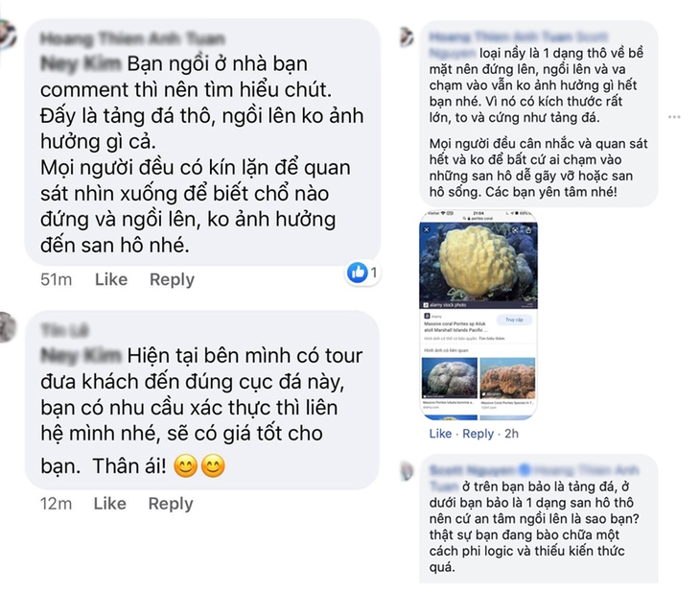Like the comment with the coral screenshot
Viewport: 700px width, 593px height.
[x=440, y=434]
